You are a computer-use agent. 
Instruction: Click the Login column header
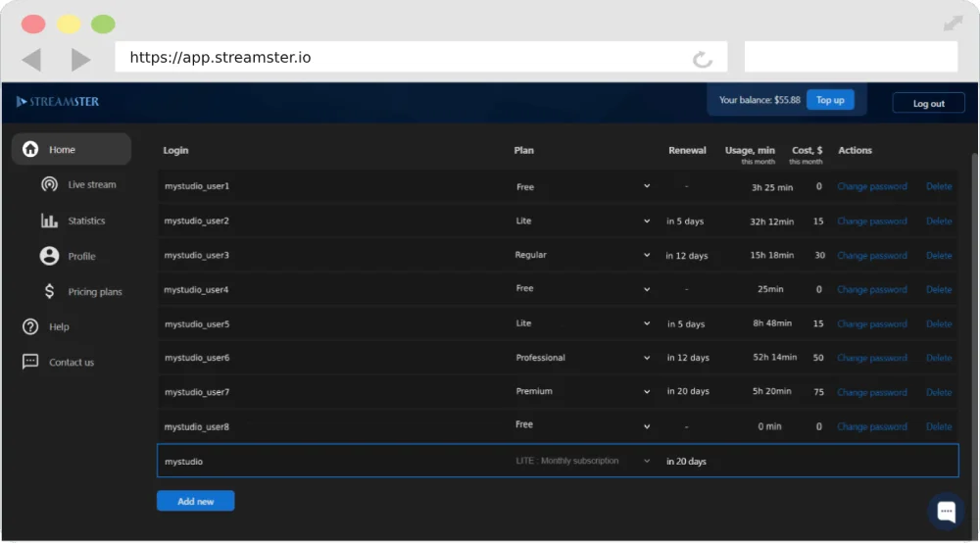point(175,150)
